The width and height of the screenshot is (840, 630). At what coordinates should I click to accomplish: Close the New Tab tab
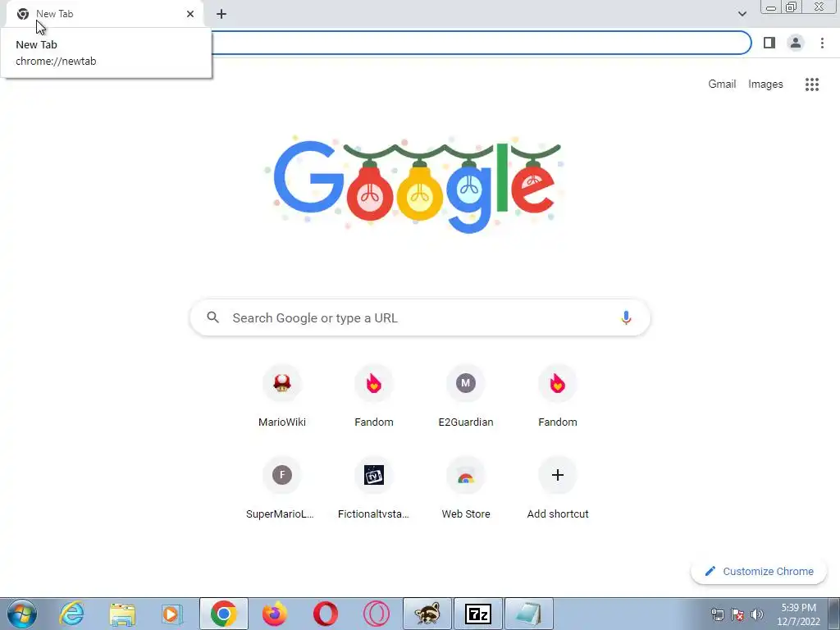pyautogui.click(x=190, y=14)
